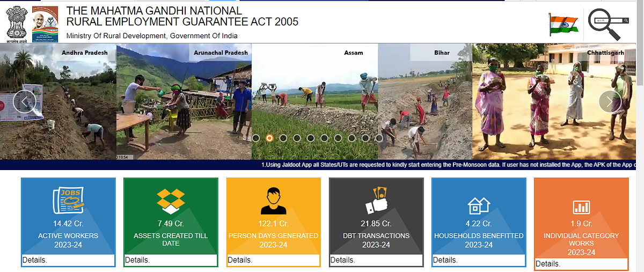
Task: Select the highlighted second carousel dot
Action: pyautogui.click(x=269, y=138)
